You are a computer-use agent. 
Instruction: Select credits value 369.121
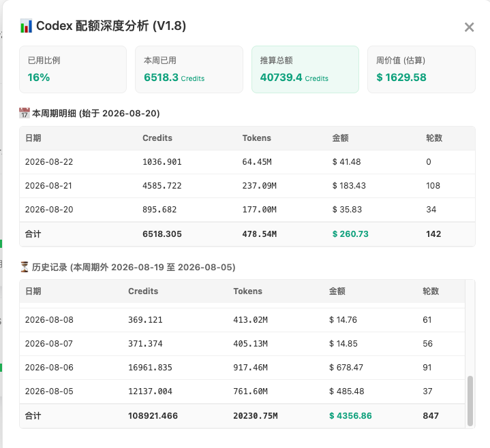pyautogui.click(x=145, y=320)
